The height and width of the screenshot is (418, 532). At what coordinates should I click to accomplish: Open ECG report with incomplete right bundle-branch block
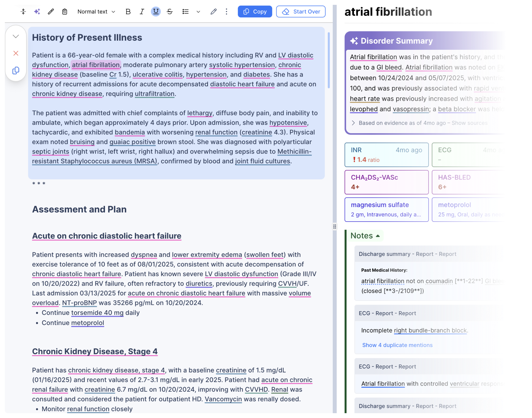429,329
